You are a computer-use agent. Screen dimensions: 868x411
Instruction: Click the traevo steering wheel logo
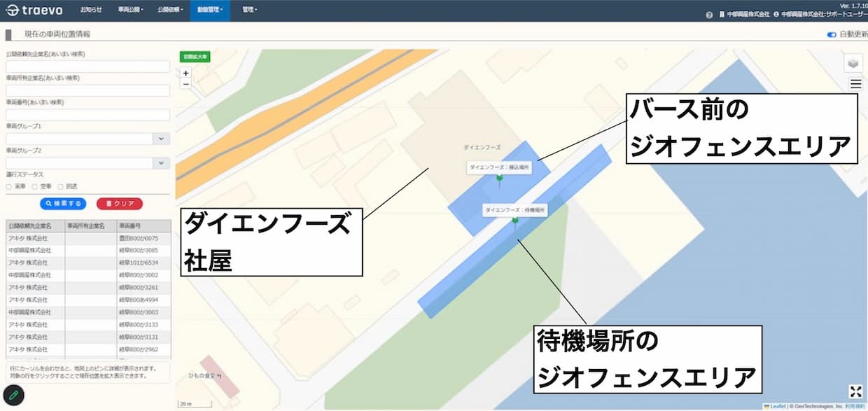click(x=13, y=11)
